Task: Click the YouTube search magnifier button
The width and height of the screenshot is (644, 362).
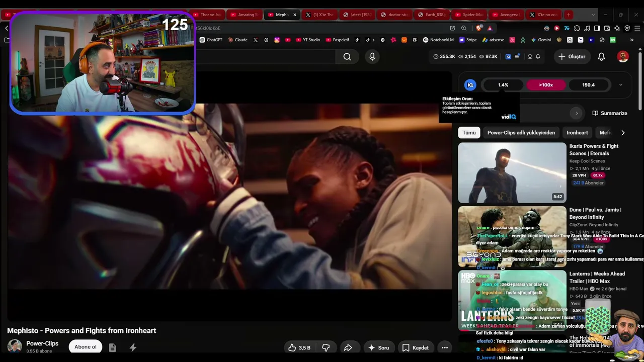Action: [x=347, y=57]
